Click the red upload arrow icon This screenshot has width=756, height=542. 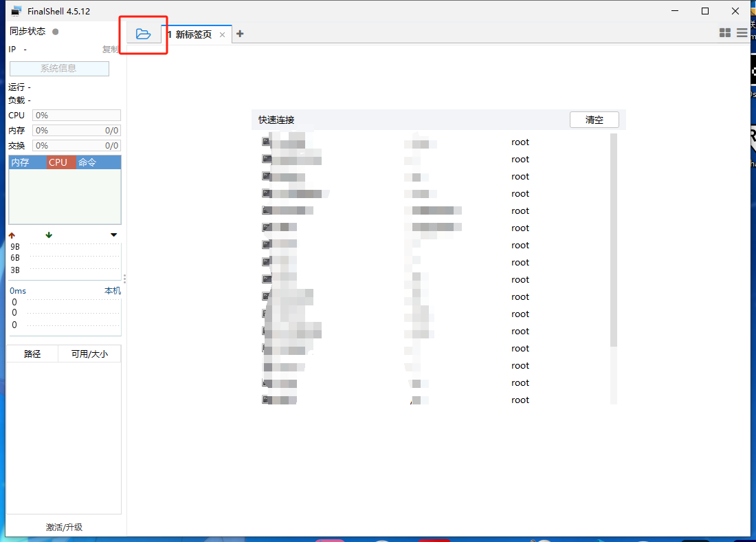(x=12, y=235)
